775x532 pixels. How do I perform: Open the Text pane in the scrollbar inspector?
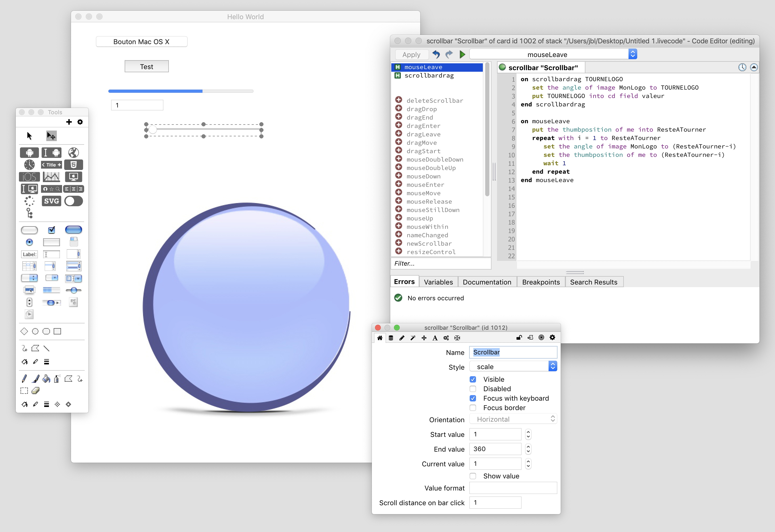point(435,338)
